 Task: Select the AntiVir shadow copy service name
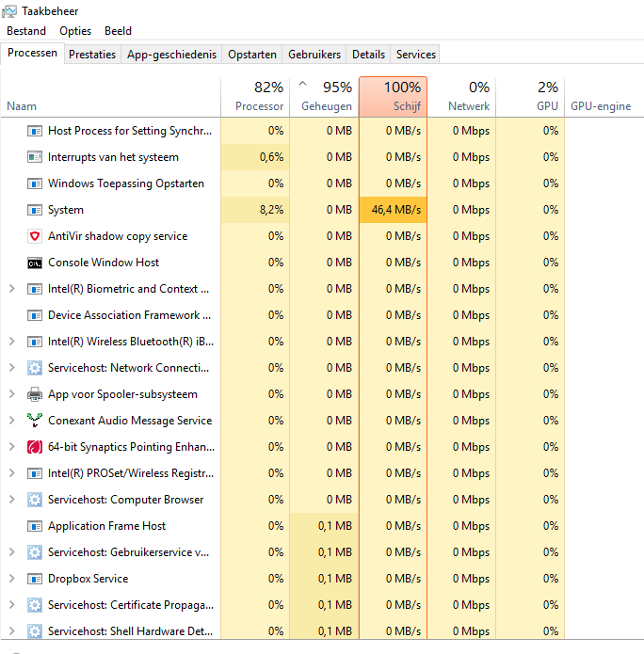tap(118, 236)
